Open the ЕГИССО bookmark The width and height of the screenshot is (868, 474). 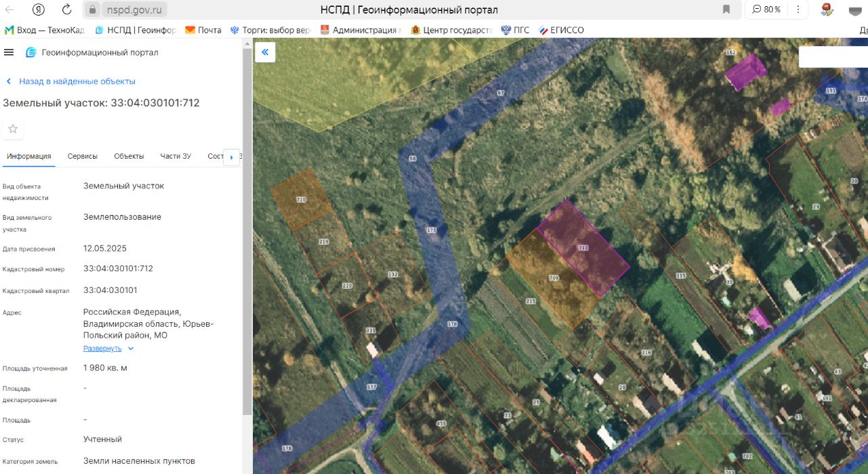561,30
